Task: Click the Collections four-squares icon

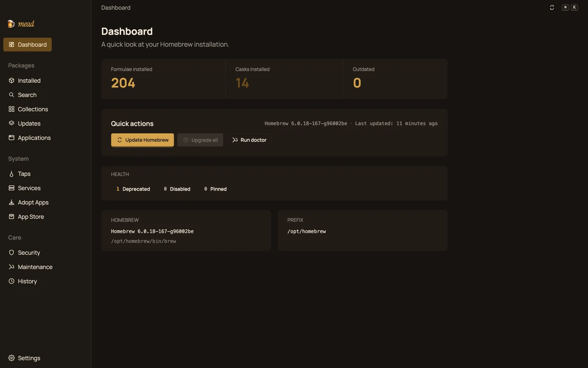Action: [11, 109]
